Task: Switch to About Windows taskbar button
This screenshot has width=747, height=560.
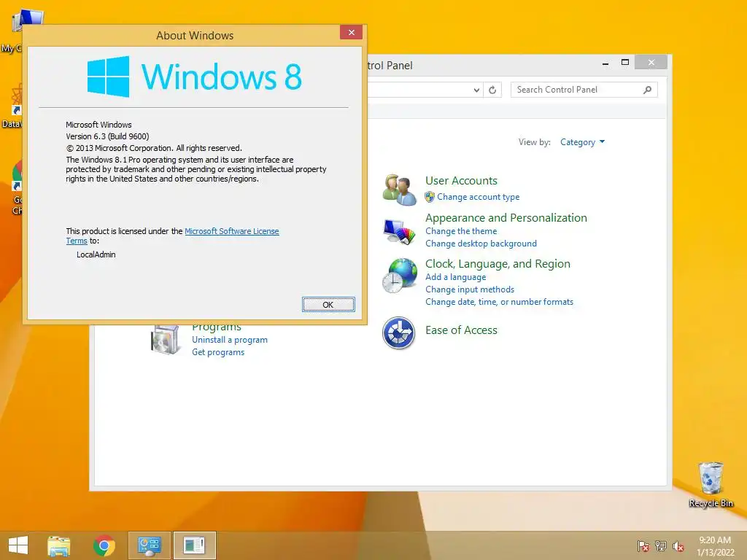Action: (194, 545)
